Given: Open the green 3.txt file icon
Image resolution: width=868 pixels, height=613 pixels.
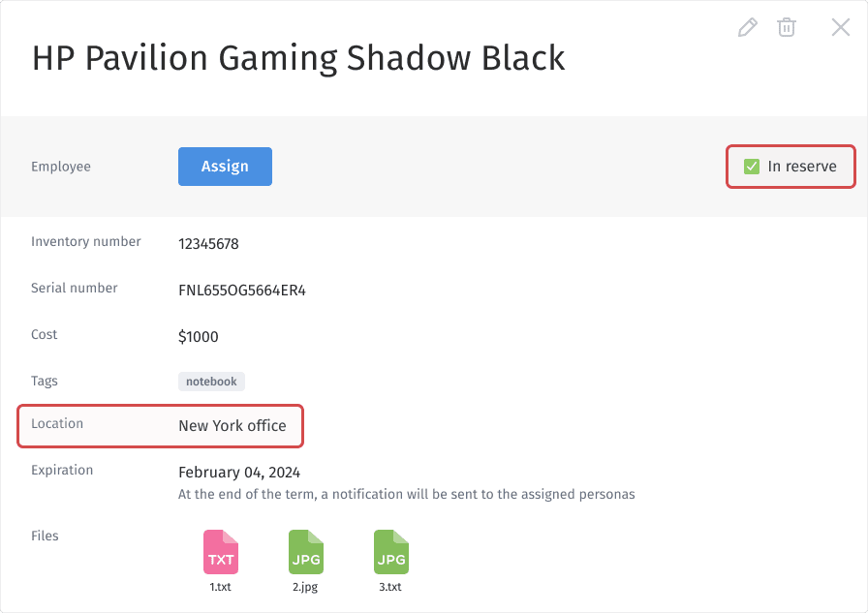Looking at the screenshot, I should (x=390, y=553).
